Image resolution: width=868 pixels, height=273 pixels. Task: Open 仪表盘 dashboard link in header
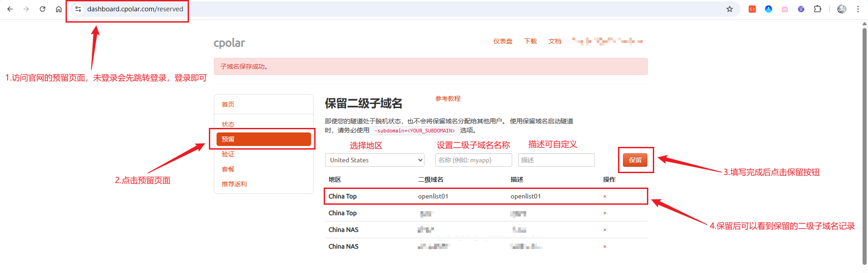[x=503, y=41]
